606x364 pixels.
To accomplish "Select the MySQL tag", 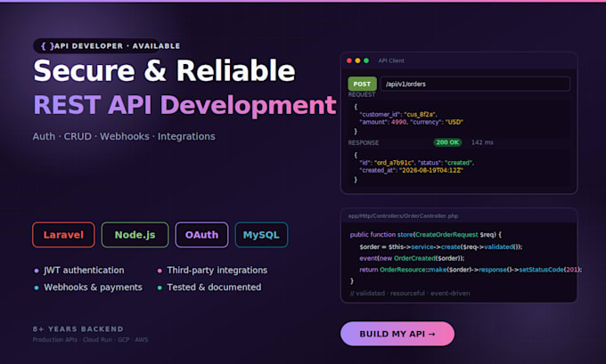I will point(261,235).
